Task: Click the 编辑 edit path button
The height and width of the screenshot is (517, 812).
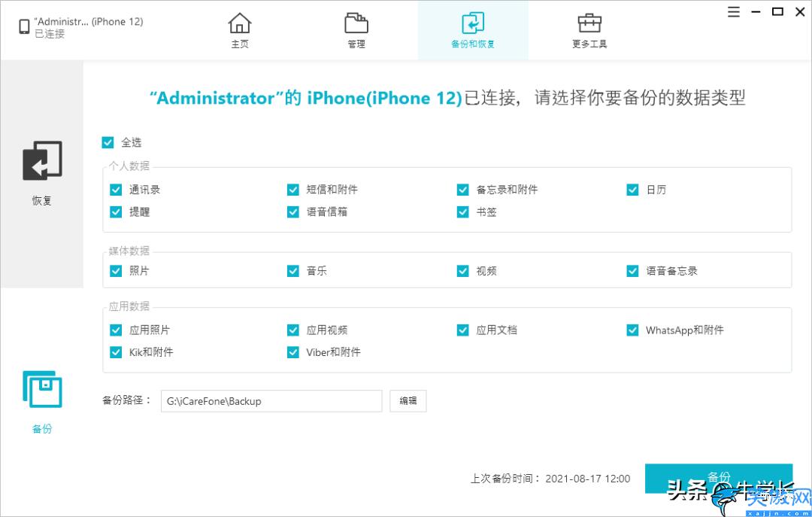Action: tap(408, 401)
